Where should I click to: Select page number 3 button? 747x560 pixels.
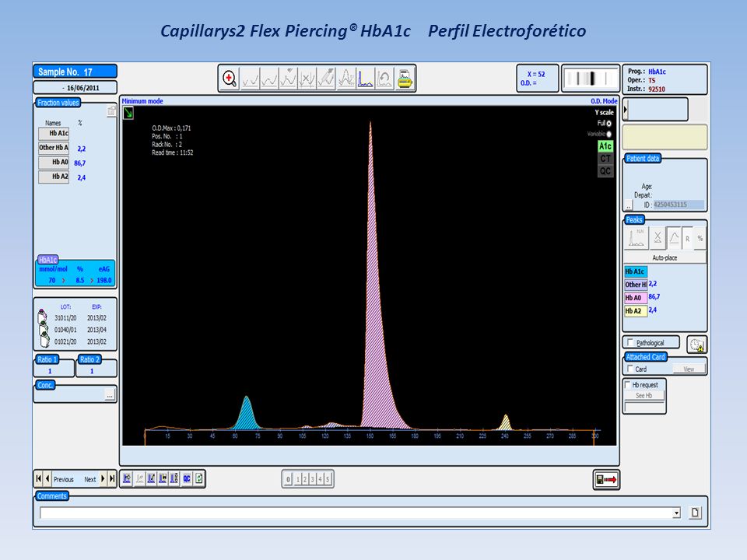[x=313, y=479]
